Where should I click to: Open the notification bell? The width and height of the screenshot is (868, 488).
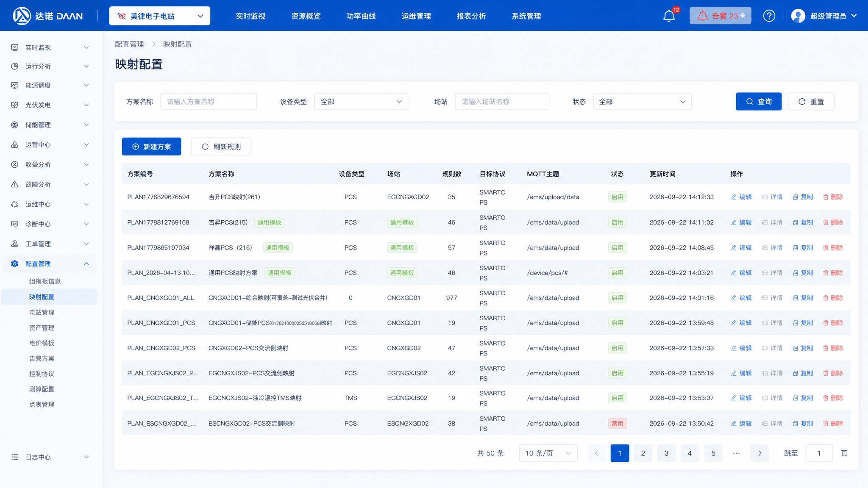click(x=669, y=16)
